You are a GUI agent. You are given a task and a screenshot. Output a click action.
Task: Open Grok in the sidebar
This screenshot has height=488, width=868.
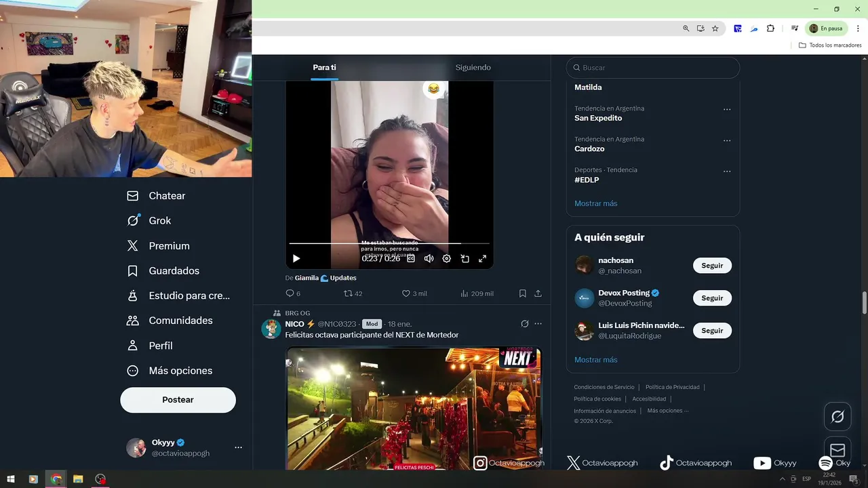[149, 221]
